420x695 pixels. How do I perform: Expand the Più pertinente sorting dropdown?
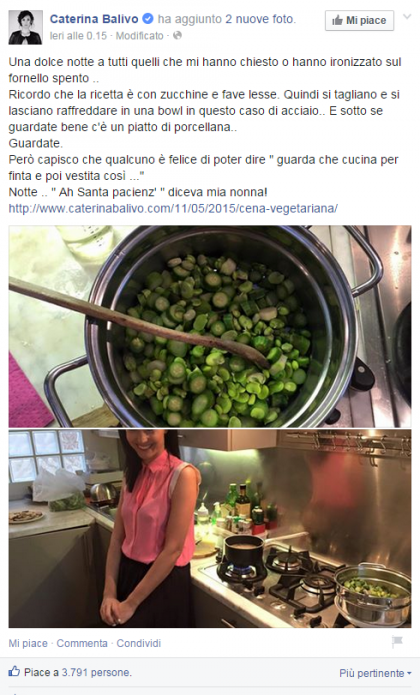click(x=375, y=673)
